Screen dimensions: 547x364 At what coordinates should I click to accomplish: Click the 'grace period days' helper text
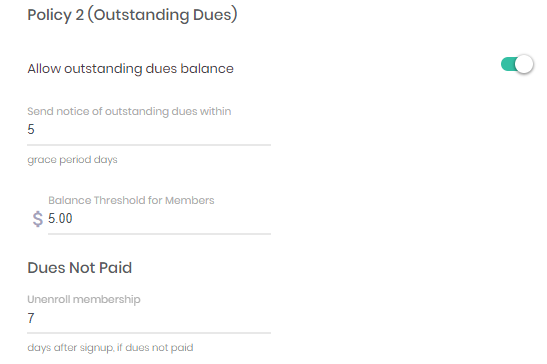click(x=72, y=160)
